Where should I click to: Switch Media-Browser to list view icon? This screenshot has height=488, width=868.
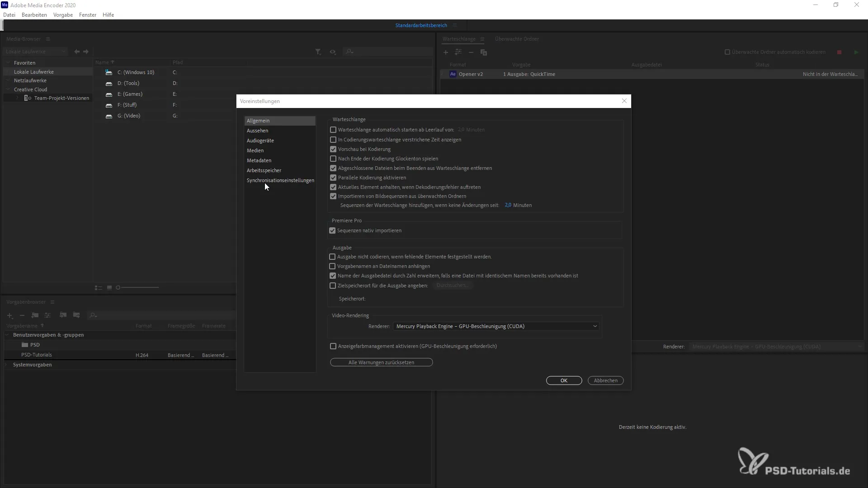coord(99,288)
